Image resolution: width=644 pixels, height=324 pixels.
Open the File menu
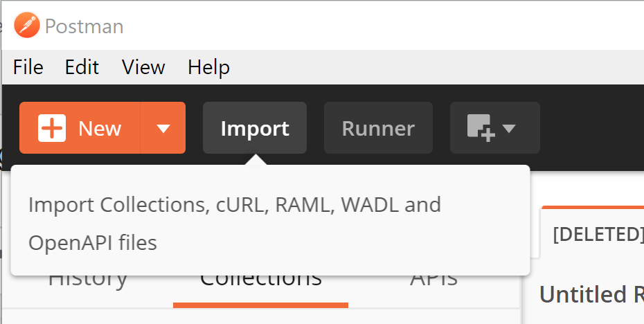(x=28, y=67)
